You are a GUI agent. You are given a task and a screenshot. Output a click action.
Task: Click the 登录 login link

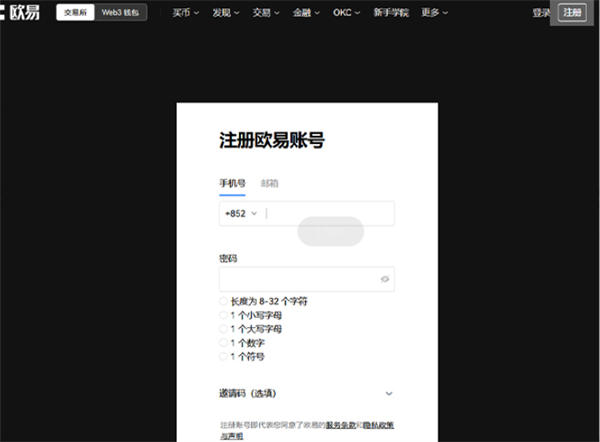coord(541,13)
